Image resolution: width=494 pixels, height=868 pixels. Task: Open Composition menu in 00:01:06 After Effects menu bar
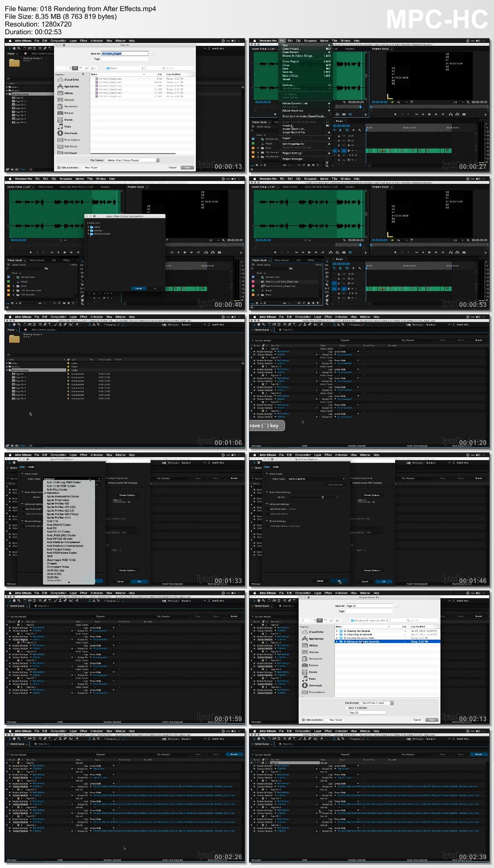[x=58, y=317]
